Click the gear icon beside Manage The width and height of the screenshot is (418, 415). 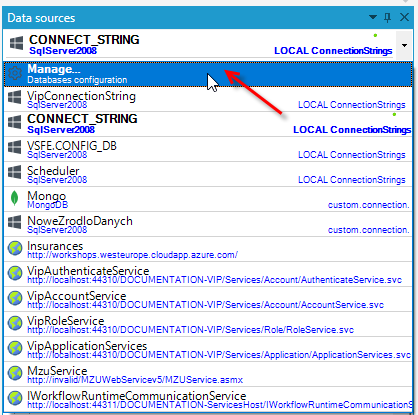[15, 73]
